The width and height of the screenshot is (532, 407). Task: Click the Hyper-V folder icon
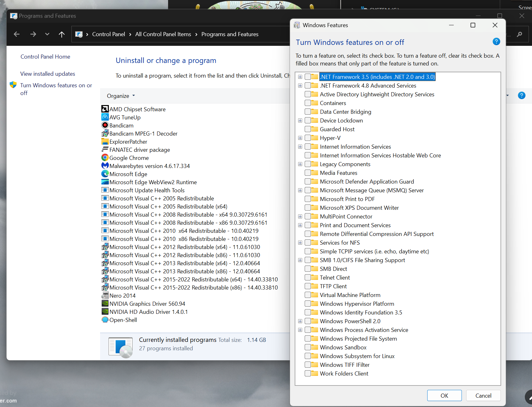click(315, 138)
